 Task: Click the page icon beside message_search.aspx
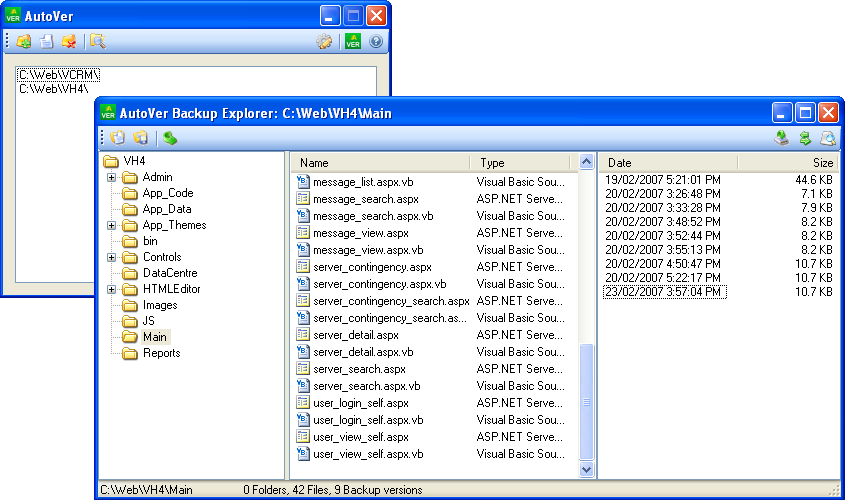(303, 198)
